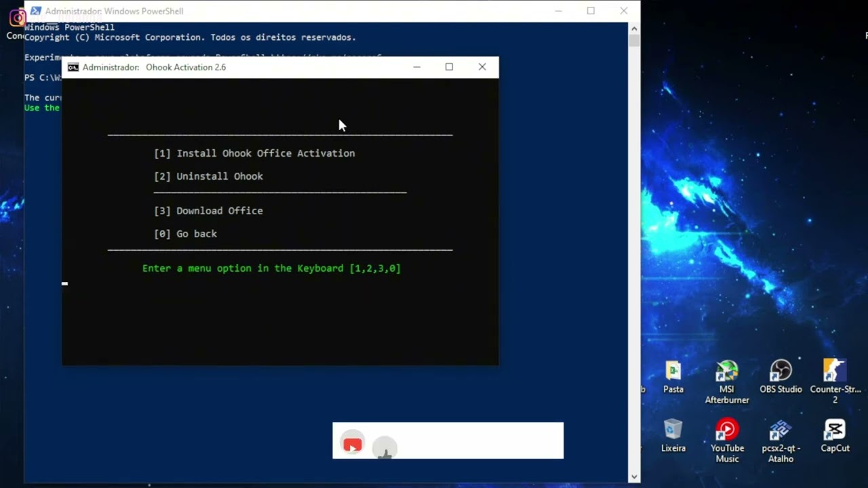
Task: Maximize the Ohook Activation 2.6 window
Action: (x=449, y=67)
